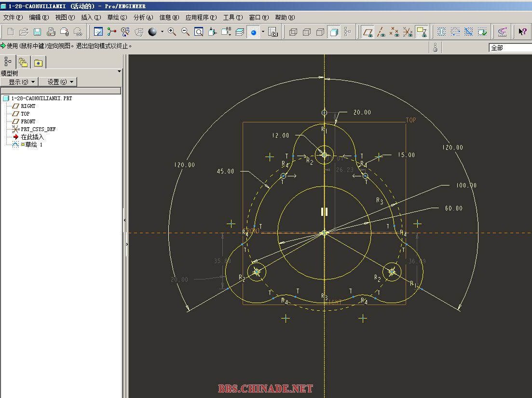Toggle datum planes display
Viewport: 532px width, 398px height.
click(368, 32)
